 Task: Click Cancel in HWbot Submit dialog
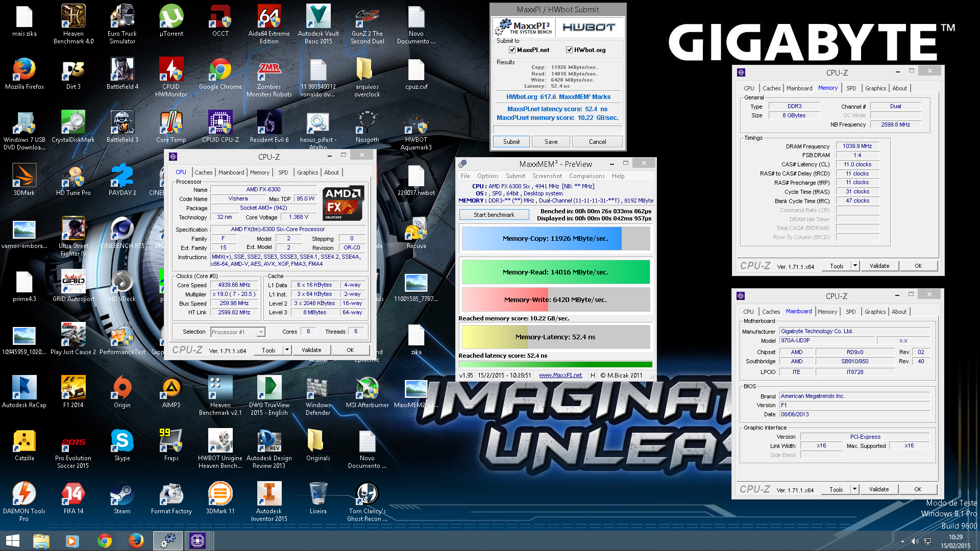(597, 142)
